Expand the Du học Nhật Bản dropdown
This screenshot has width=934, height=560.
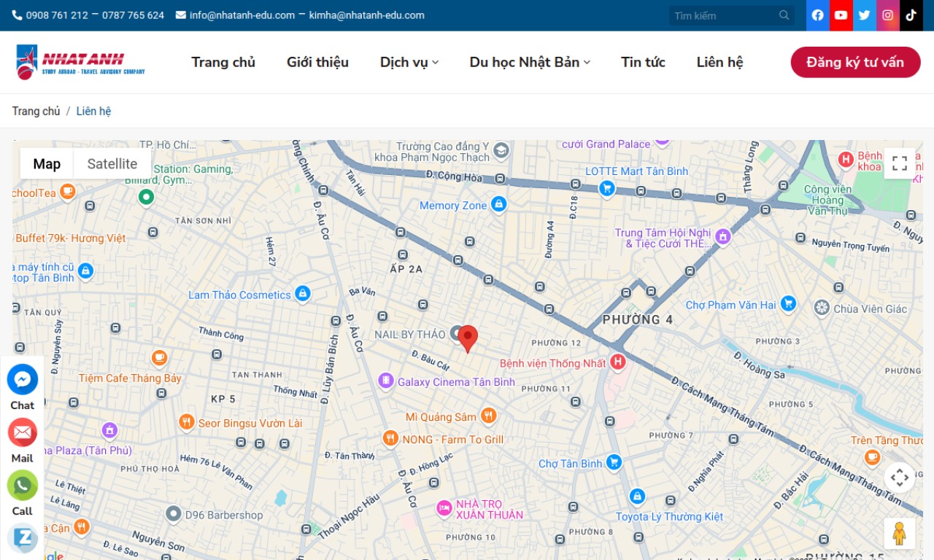(x=530, y=62)
